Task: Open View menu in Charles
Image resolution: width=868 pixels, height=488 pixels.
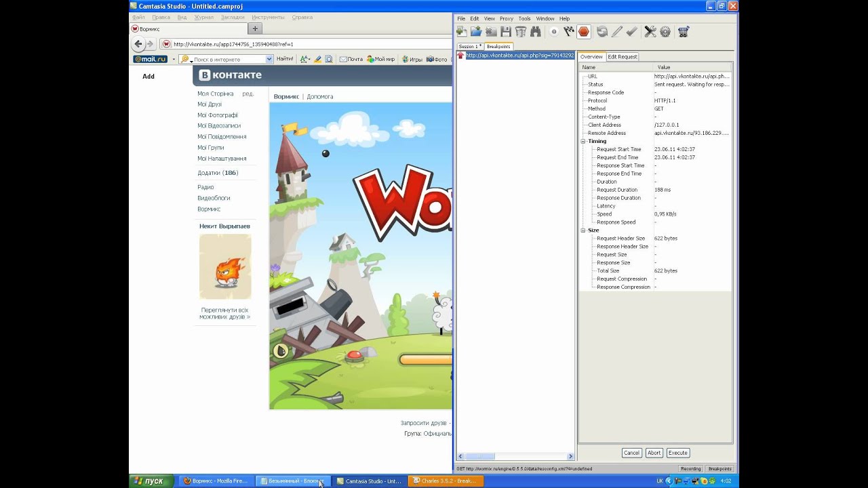Action: point(489,18)
